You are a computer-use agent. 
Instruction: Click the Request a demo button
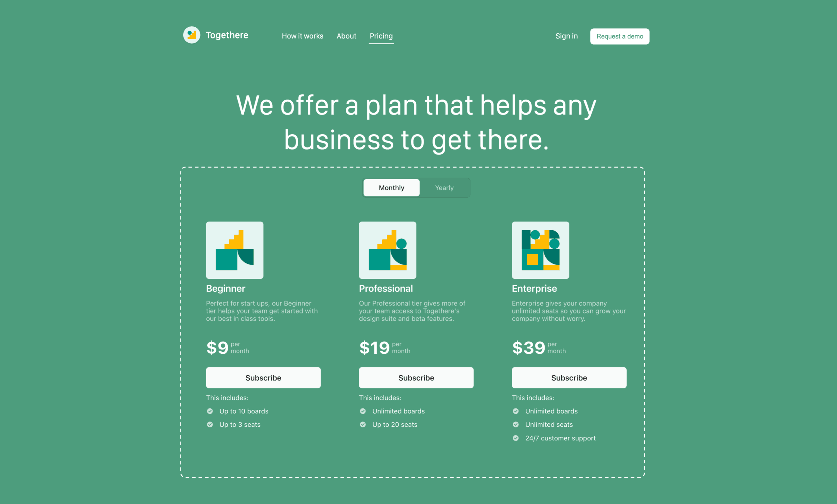[x=619, y=37]
